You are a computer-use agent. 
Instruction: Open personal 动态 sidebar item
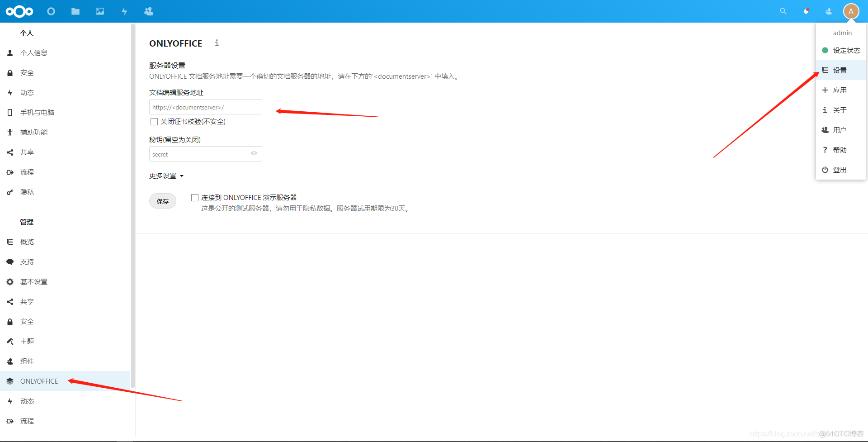65,92
